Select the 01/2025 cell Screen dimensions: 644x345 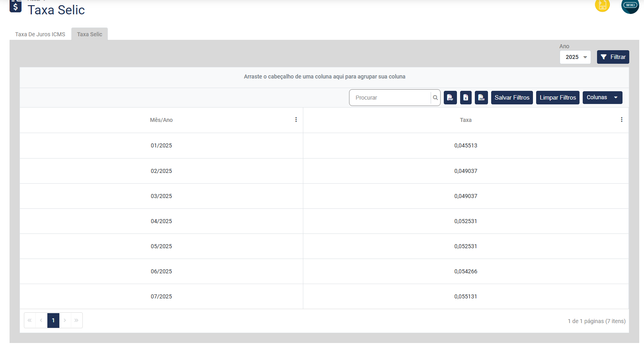(x=161, y=145)
